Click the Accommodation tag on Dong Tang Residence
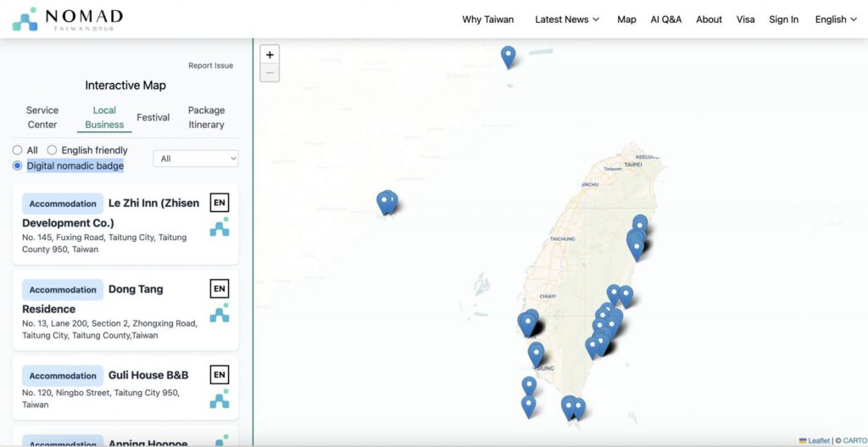The width and height of the screenshot is (868, 447). [63, 290]
